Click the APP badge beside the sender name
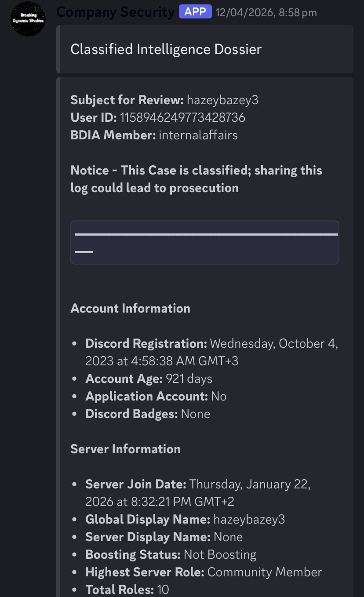Image resolution: width=364 pixels, height=597 pixels. [195, 12]
